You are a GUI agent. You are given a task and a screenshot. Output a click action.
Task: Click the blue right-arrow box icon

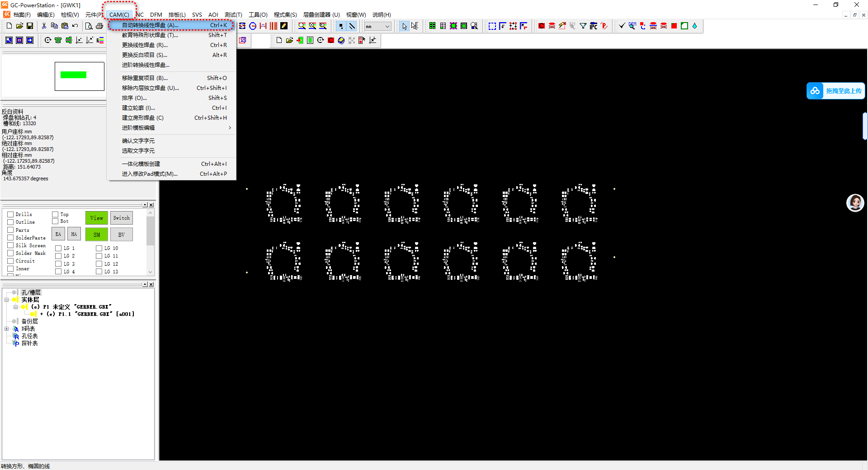coord(30,40)
